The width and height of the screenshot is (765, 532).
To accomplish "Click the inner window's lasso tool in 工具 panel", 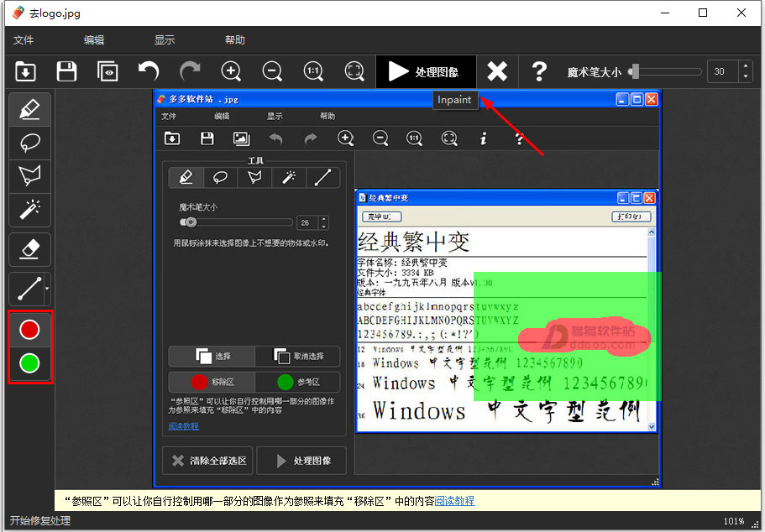I will [x=220, y=177].
